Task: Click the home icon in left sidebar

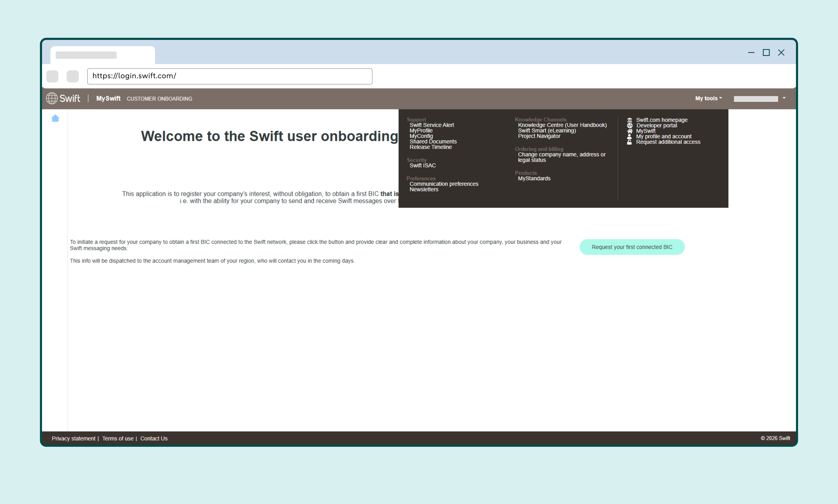Action: point(55,118)
